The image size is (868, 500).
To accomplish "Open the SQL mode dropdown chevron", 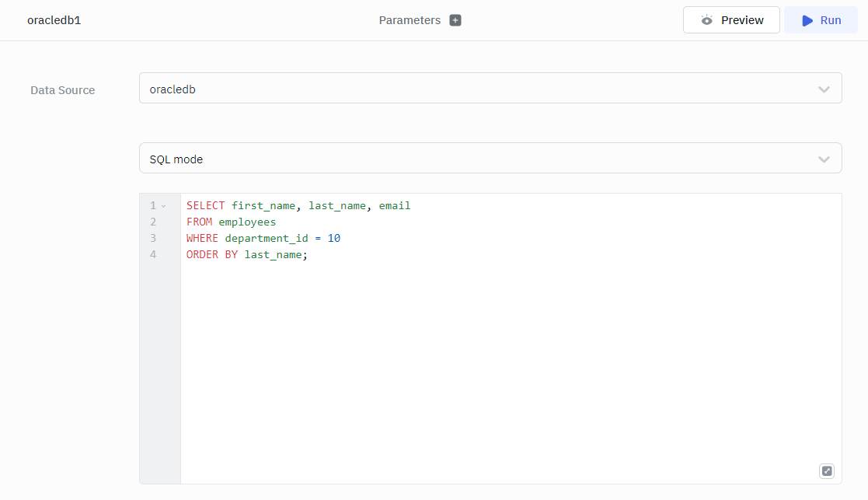I will pos(824,159).
